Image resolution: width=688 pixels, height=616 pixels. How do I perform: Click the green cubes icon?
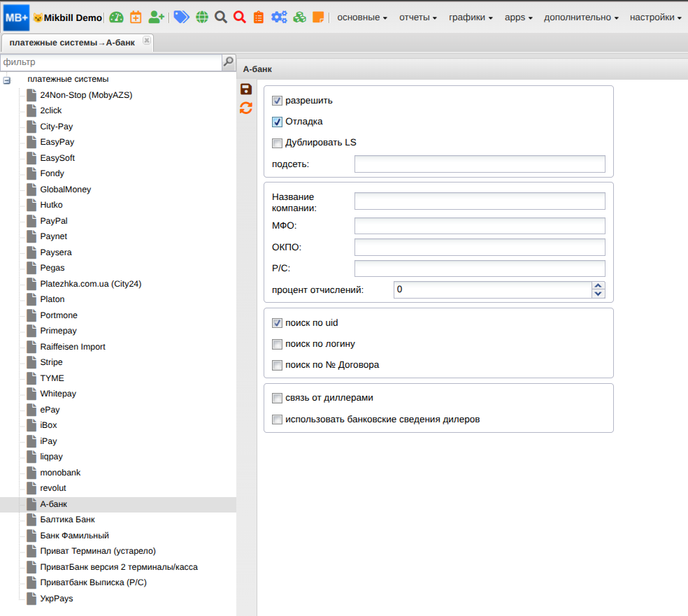(x=300, y=17)
